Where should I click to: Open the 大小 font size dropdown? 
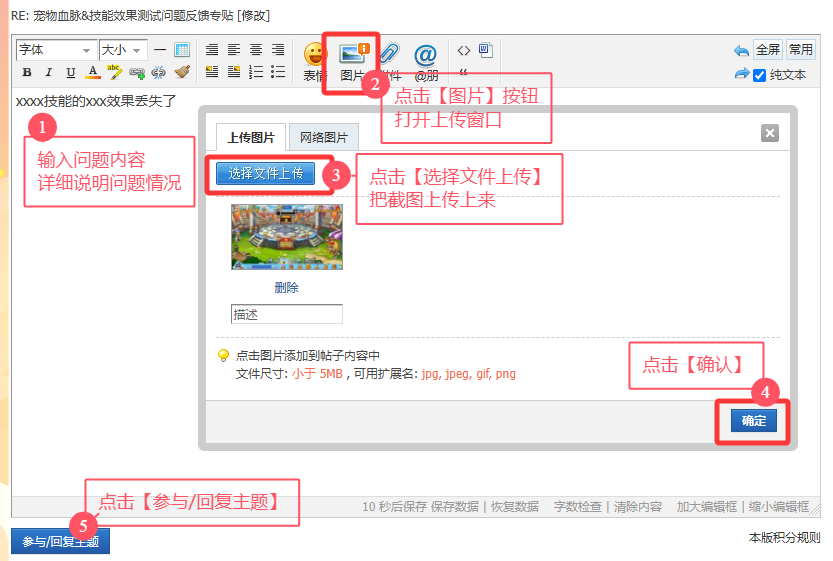[x=123, y=50]
